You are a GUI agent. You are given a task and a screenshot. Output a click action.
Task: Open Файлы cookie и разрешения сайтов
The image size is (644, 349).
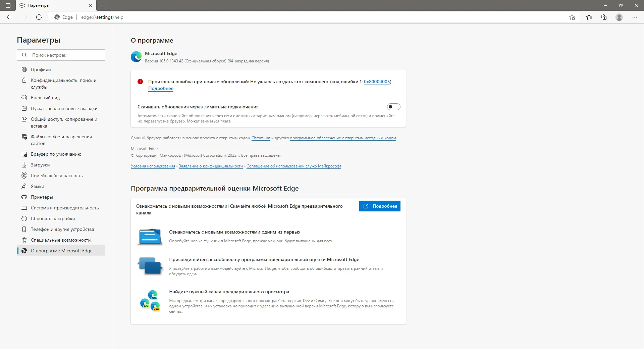[61, 140]
